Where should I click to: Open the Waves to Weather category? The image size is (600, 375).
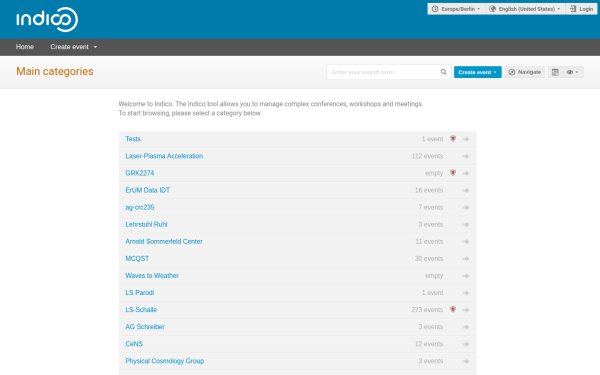(x=152, y=276)
